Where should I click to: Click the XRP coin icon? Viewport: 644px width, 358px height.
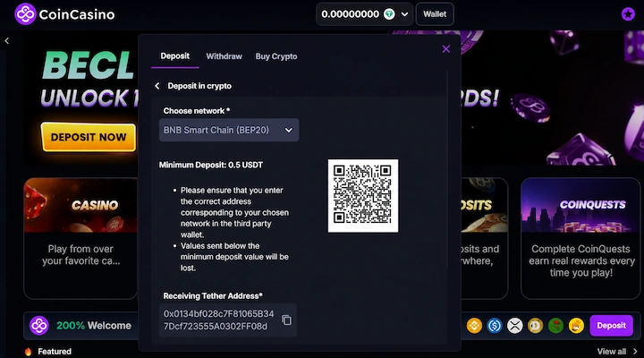coord(514,326)
